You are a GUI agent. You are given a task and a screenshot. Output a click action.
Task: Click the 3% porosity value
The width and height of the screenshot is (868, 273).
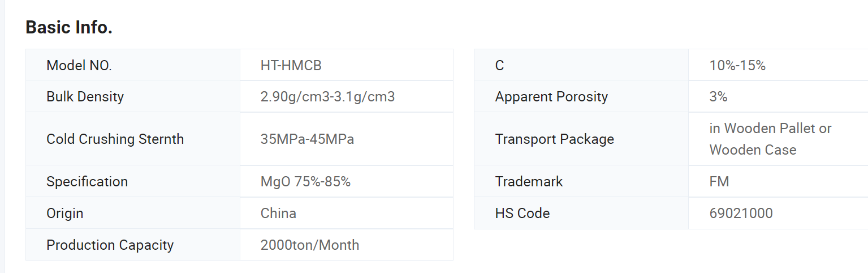click(x=718, y=97)
